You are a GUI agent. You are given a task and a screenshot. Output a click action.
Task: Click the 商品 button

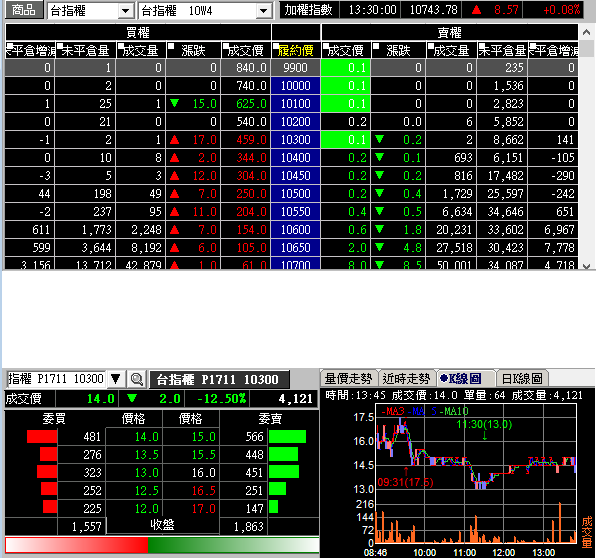24,10
